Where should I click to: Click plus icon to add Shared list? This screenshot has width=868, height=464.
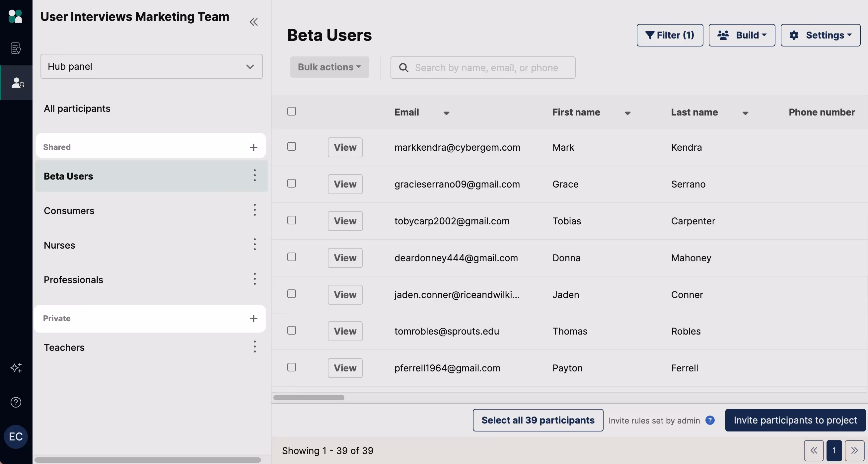pyautogui.click(x=253, y=147)
